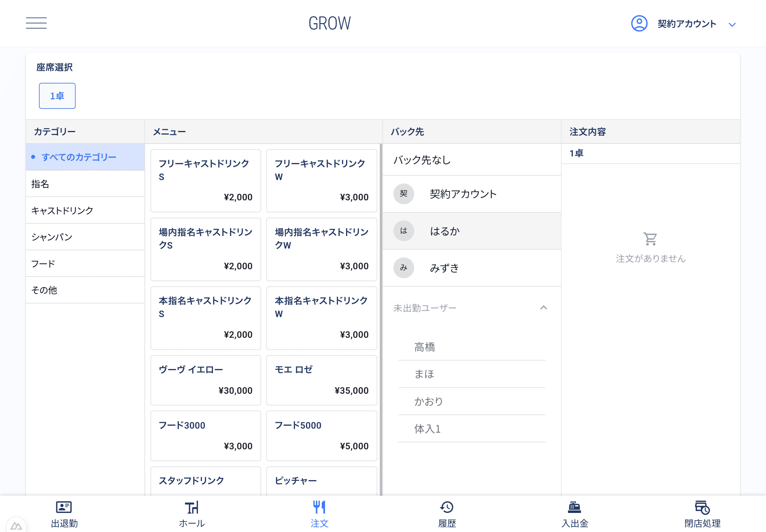Open the 出退勤 attendance icon
The height and width of the screenshot is (532, 766).
coord(64,507)
